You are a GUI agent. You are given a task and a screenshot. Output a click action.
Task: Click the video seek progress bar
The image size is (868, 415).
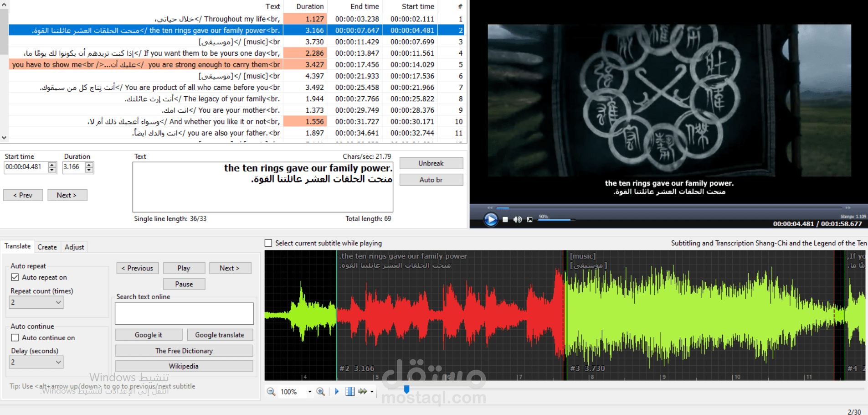tap(669, 208)
